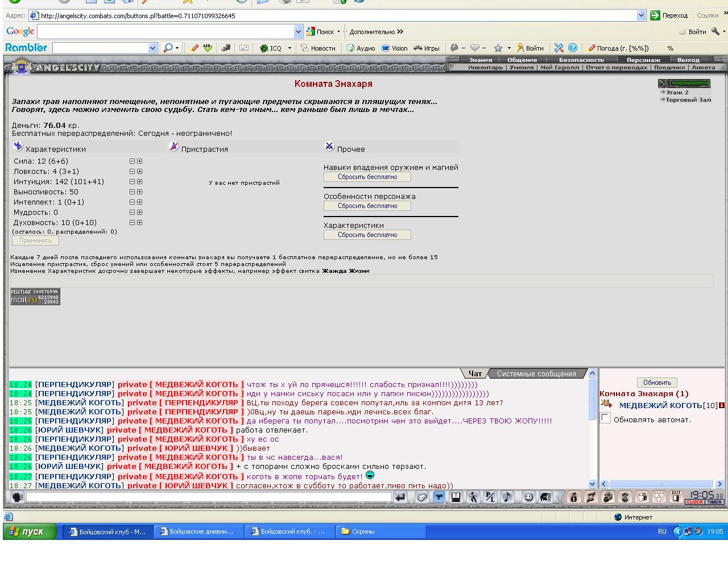This screenshot has height=582, width=728.
Task: Decrease Сила with its minus button
Action: coord(132,161)
